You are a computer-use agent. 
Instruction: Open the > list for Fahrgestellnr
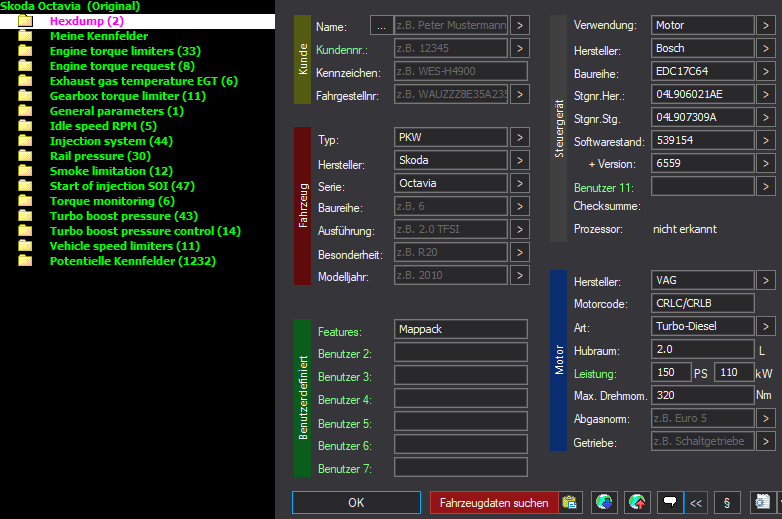coord(520,94)
